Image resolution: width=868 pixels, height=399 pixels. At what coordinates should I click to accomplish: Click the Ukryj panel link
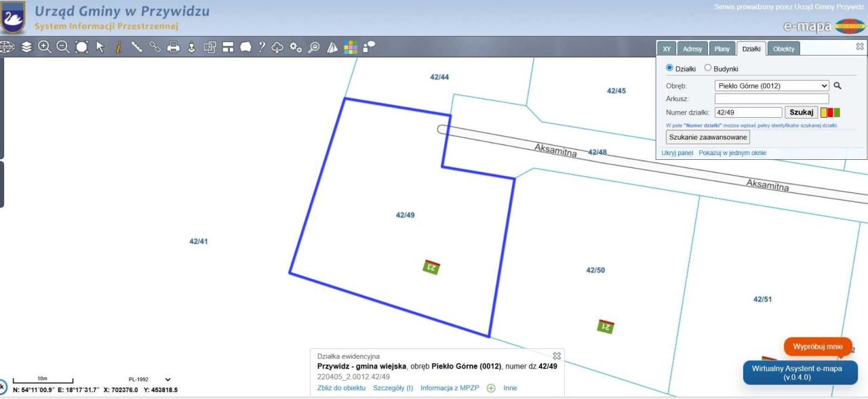pos(677,153)
